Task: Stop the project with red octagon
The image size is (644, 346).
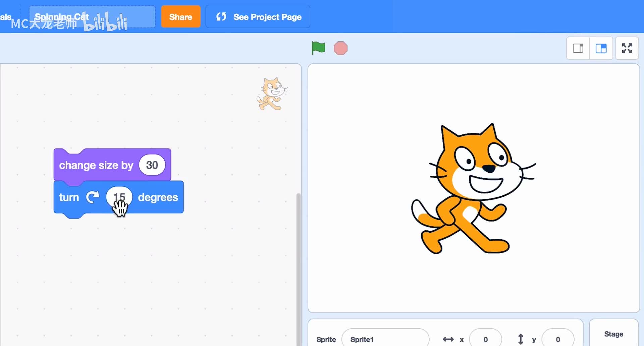Action: pyautogui.click(x=340, y=48)
